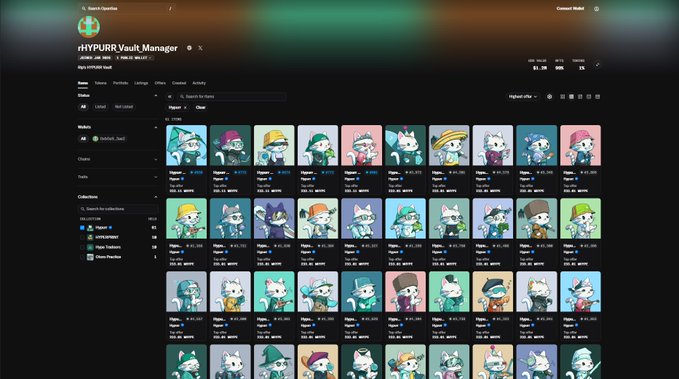
Task: Clear all active filters
Action: click(200, 107)
